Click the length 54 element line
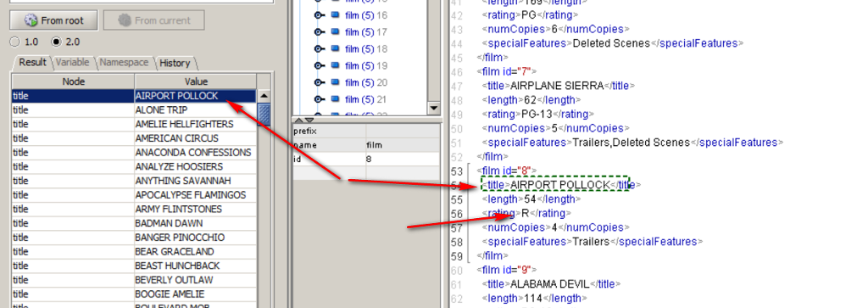The image size is (868, 308). coord(531,199)
